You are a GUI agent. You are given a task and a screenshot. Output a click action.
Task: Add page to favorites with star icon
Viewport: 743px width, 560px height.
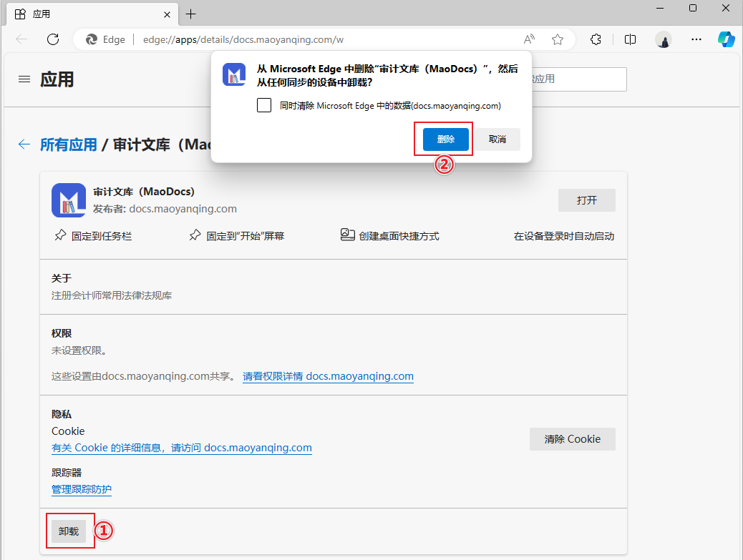558,39
